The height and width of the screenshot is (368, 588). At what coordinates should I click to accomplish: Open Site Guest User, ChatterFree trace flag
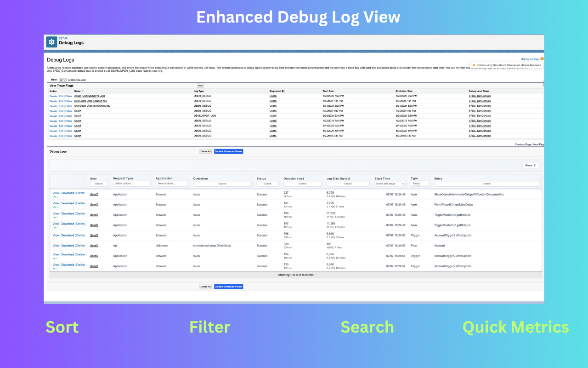pos(90,101)
